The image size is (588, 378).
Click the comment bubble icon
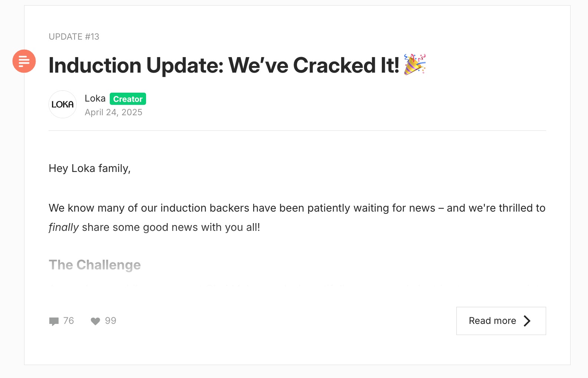pos(54,321)
